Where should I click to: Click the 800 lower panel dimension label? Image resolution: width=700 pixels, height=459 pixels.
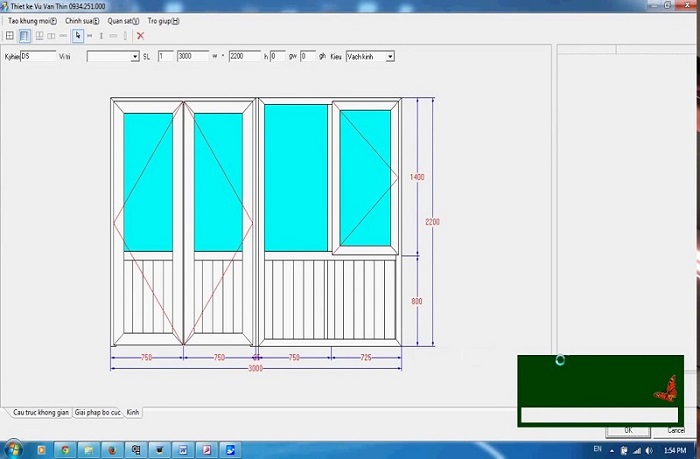pyautogui.click(x=417, y=301)
